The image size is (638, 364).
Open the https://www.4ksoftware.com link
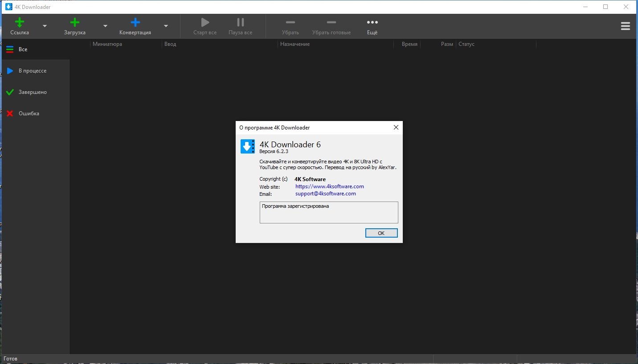tap(330, 186)
